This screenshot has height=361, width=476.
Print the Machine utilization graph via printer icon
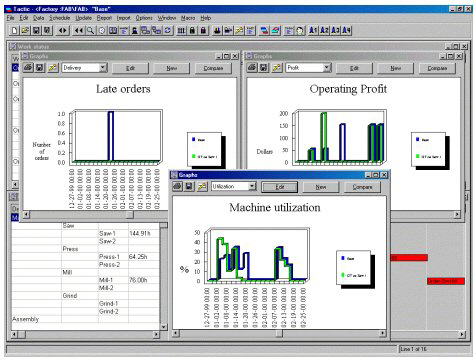177,187
